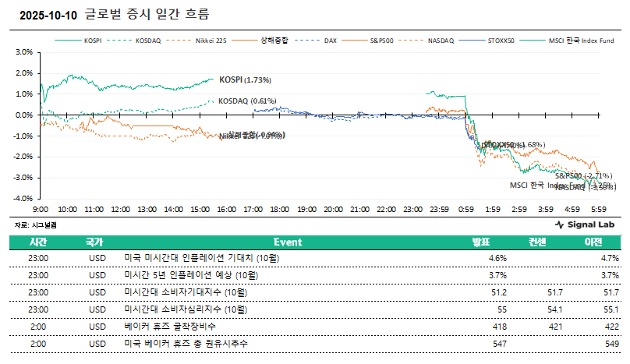The image size is (630, 364).
Task: Click the KOSPI legend line marker
Action: (67, 39)
